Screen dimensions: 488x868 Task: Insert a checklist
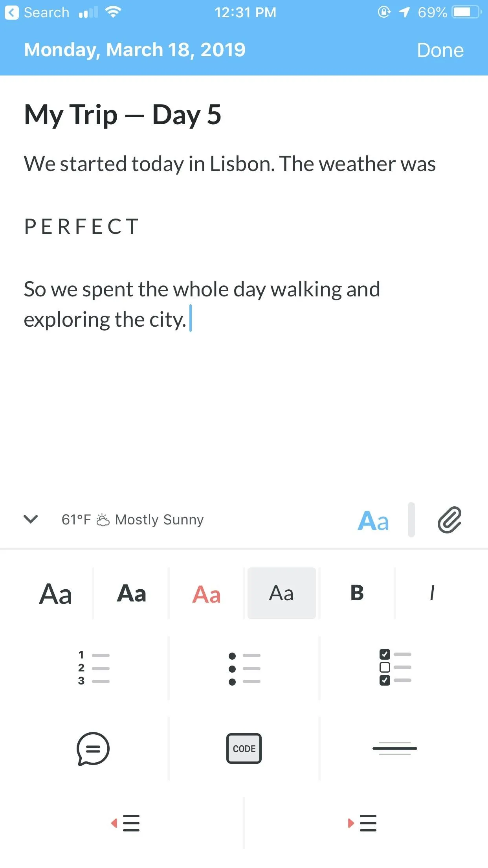click(x=395, y=668)
